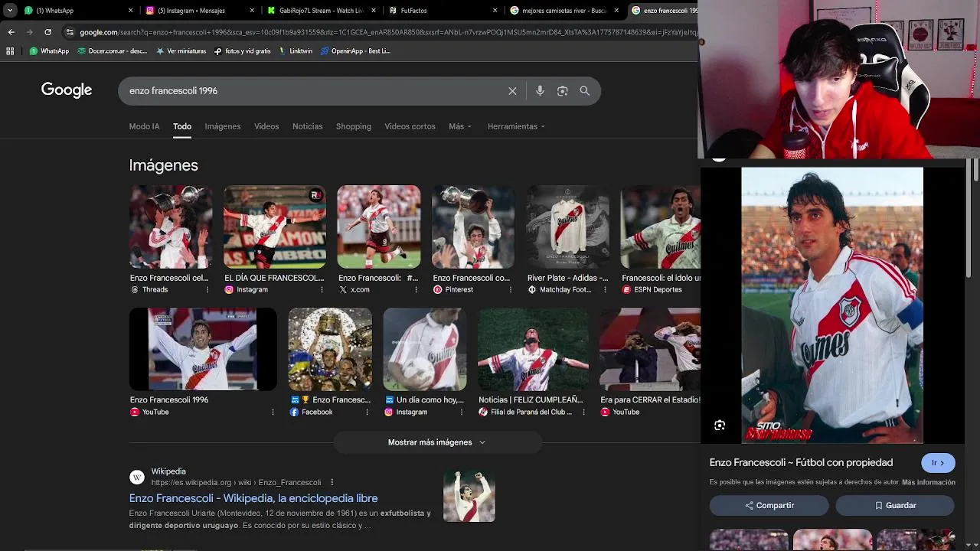This screenshot has height=551, width=980.
Task: Open the Videos results tab
Action: point(266,126)
